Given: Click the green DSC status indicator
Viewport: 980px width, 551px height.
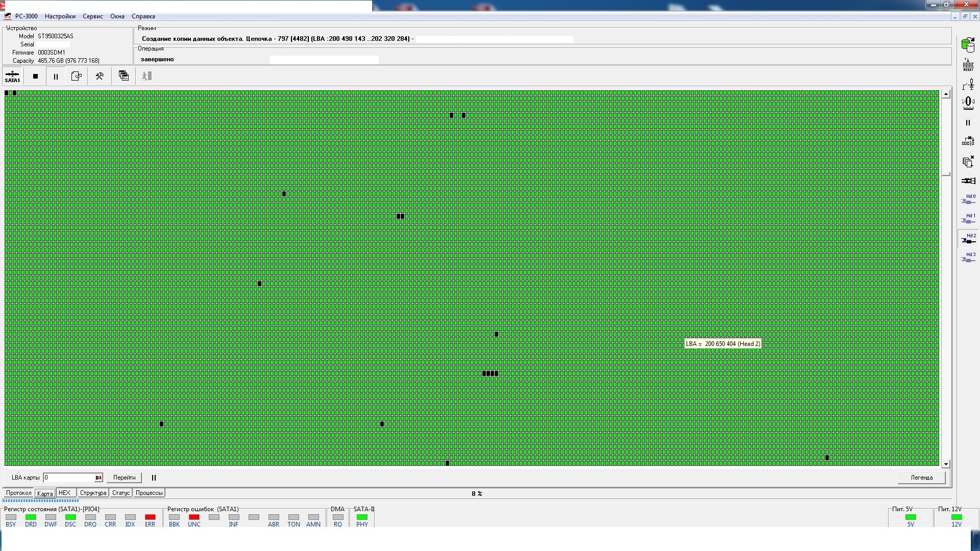Looking at the screenshot, I should pos(70,517).
